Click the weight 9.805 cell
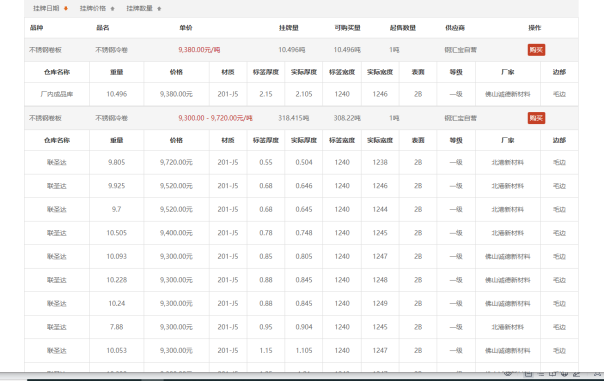Image resolution: width=604 pixels, height=381 pixels. click(117, 162)
